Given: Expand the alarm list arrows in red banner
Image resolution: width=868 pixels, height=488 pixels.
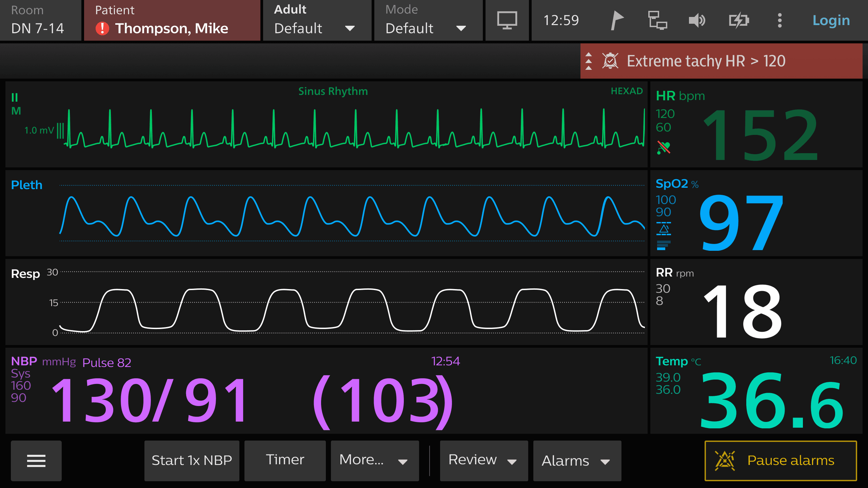Looking at the screenshot, I should pyautogui.click(x=589, y=61).
